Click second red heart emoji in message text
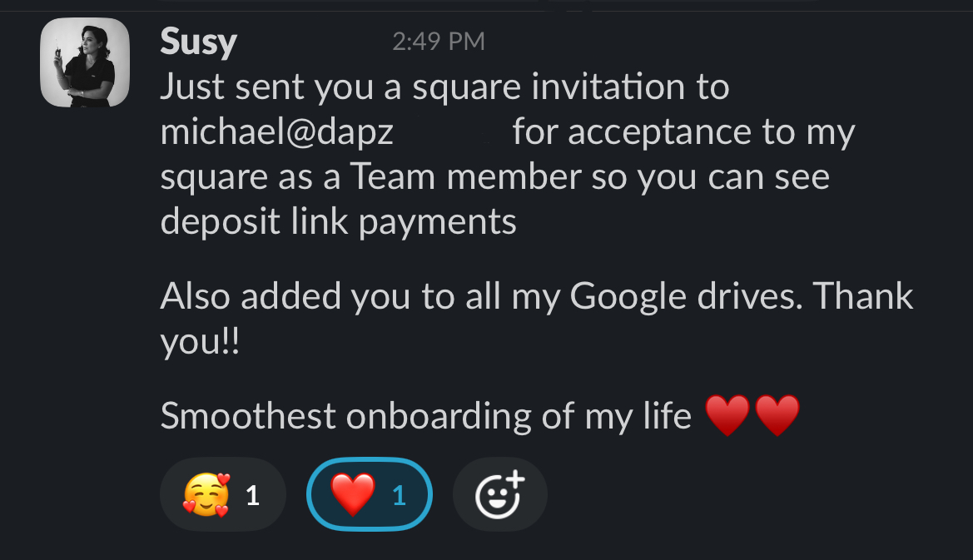This screenshot has height=560, width=973. click(x=777, y=416)
